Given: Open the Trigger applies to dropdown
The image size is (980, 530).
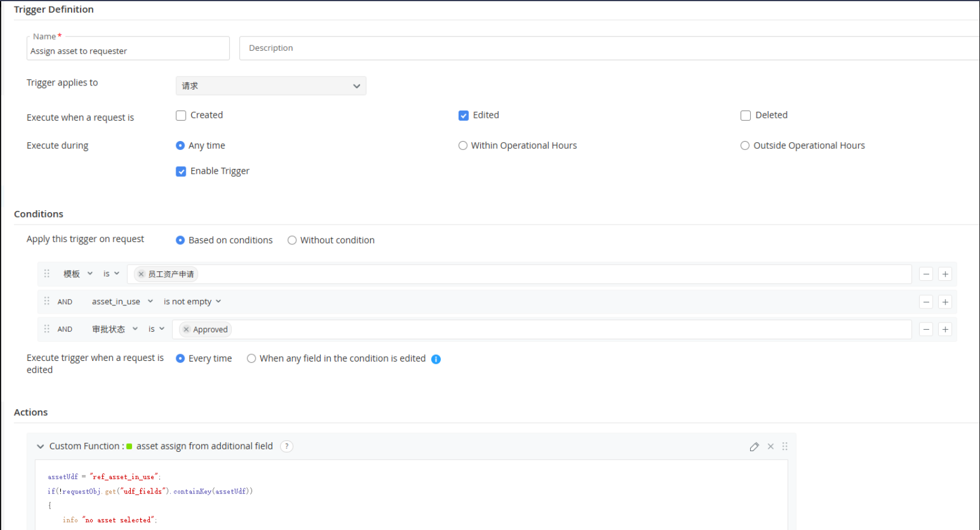Looking at the screenshot, I should click(x=271, y=86).
